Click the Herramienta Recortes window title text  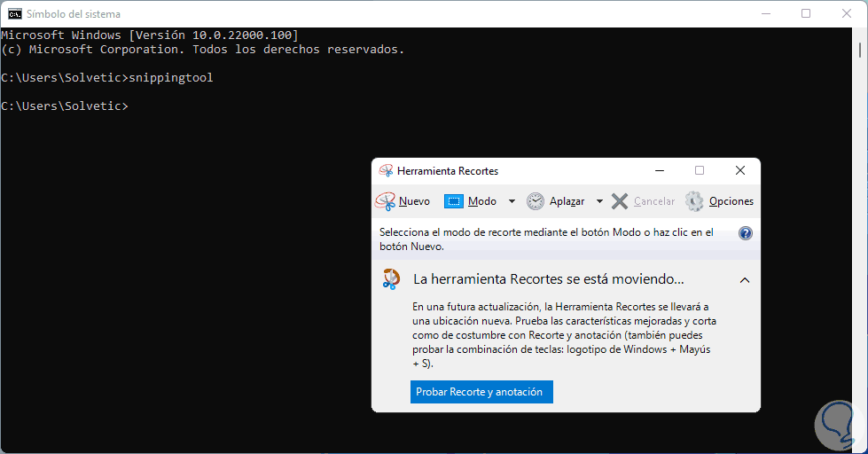tap(448, 171)
